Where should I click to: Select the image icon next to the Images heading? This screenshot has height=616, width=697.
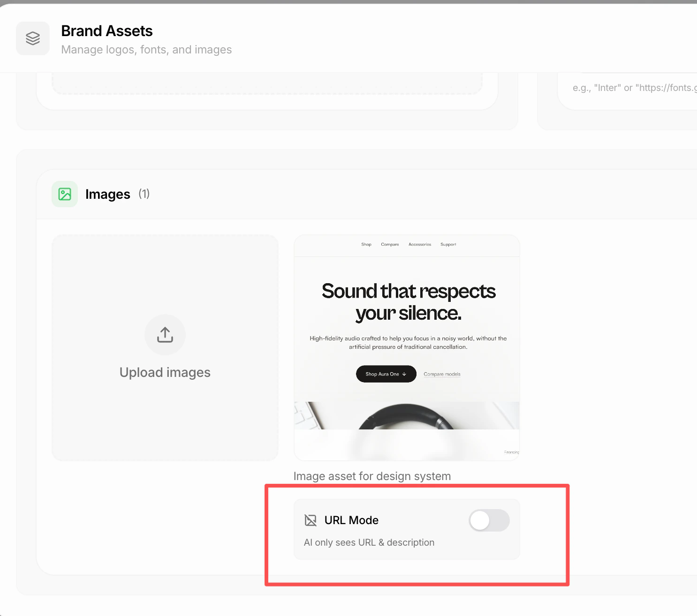tap(64, 194)
